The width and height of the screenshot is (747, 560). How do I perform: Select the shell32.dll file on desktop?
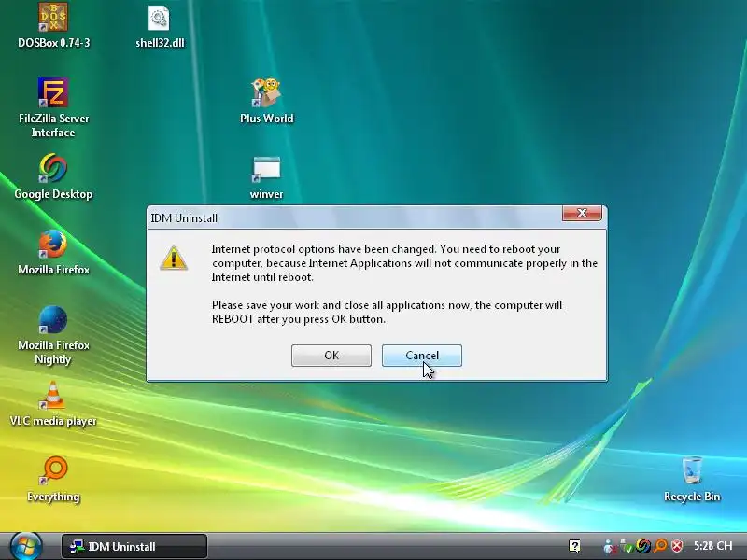pyautogui.click(x=160, y=26)
